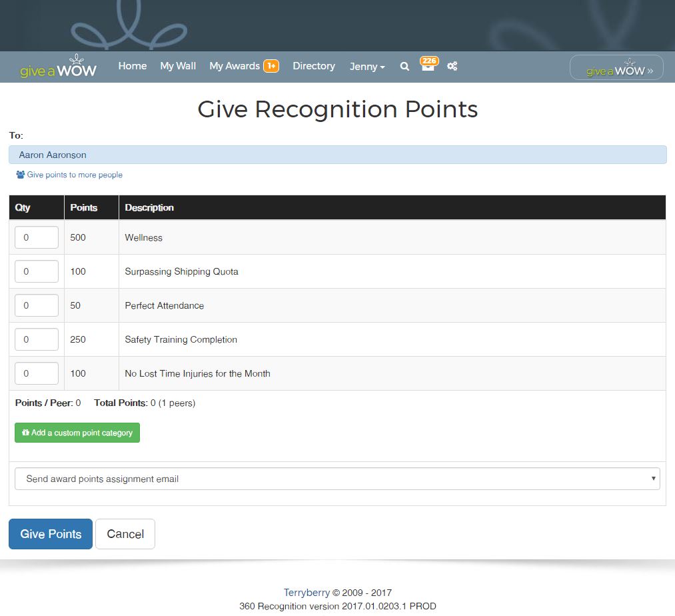Open the search magnifier icon
The height and width of the screenshot is (616, 675).
point(404,67)
